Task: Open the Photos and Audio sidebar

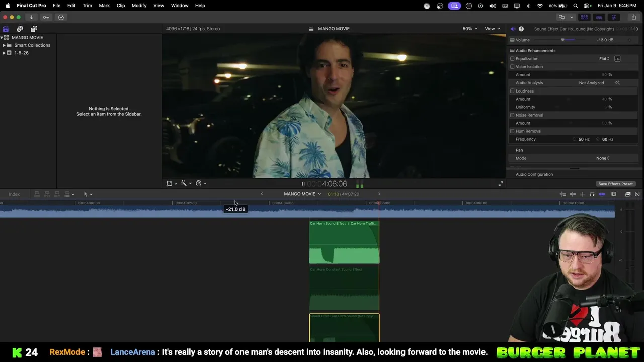Action: [20, 29]
